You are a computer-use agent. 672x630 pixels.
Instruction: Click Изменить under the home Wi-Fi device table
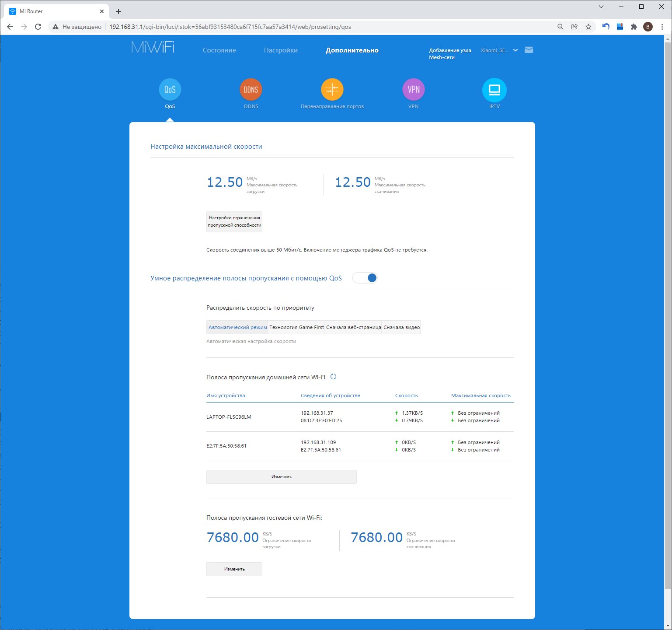(x=282, y=477)
